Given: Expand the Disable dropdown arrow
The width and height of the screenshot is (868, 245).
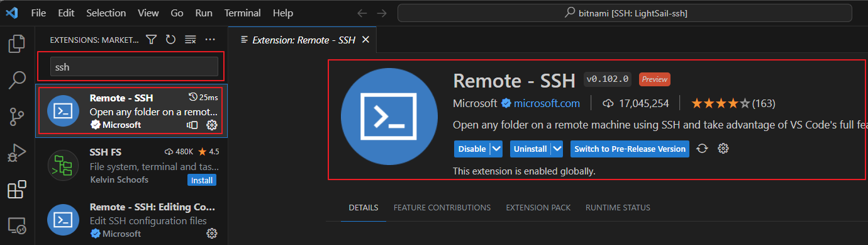Looking at the screenshot, I should 496,149.
